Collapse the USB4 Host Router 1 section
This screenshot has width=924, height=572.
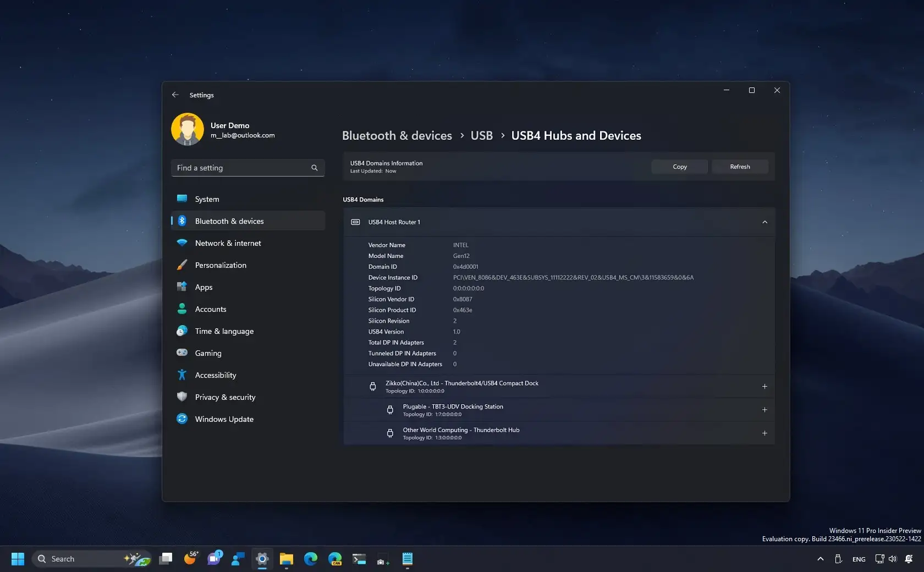765,222
